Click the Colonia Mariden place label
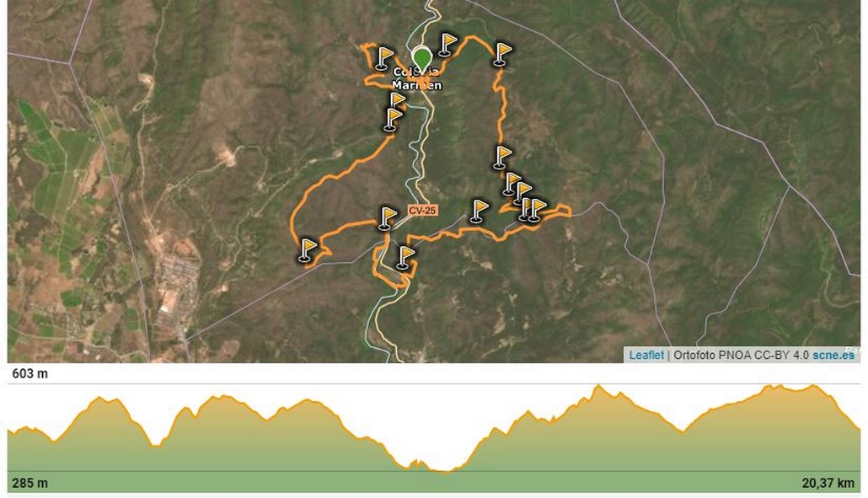The height and width of the screenshot is (498, 868). pyautogui.click(x=417, y=78)
